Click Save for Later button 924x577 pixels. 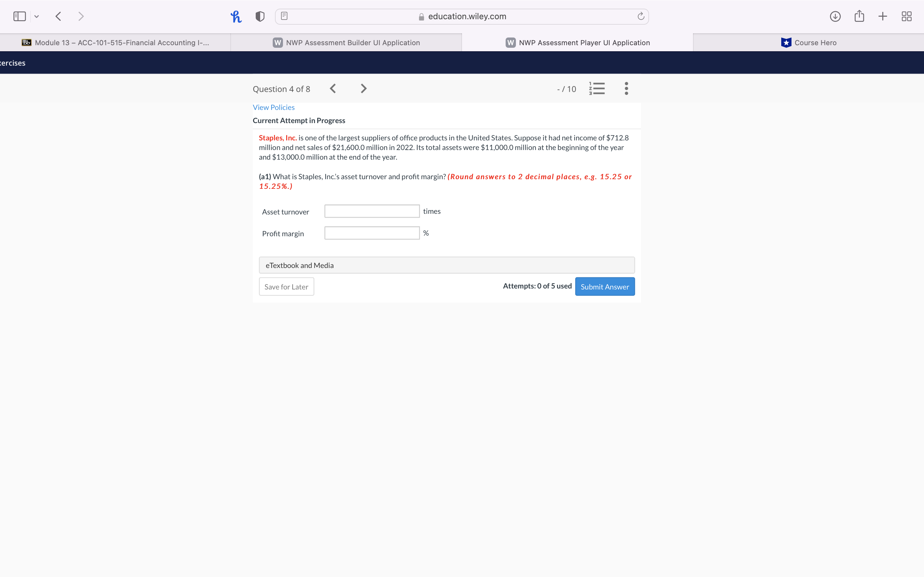pos(287,287)
